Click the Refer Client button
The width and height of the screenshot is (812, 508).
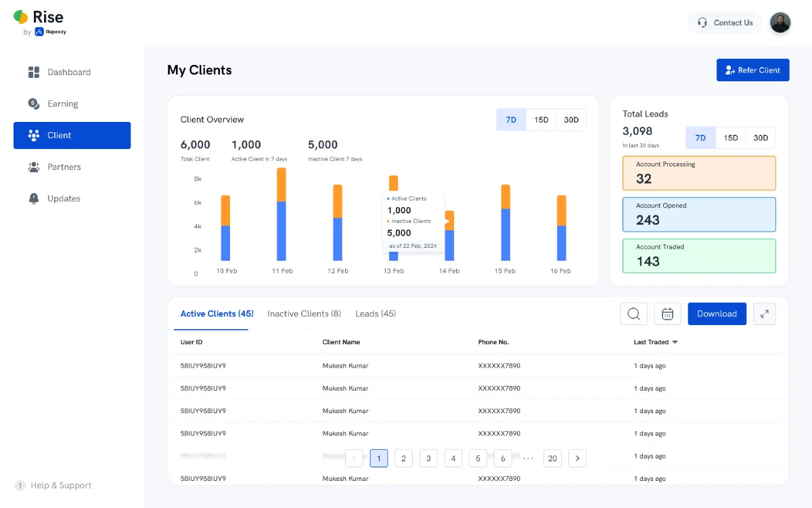click(752, 70)
